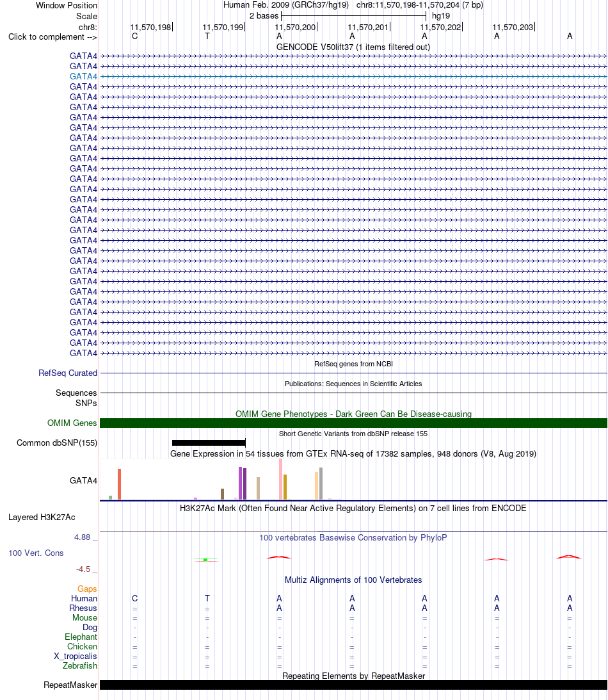Click base C in the complement sequence row

tap(134, 36)
